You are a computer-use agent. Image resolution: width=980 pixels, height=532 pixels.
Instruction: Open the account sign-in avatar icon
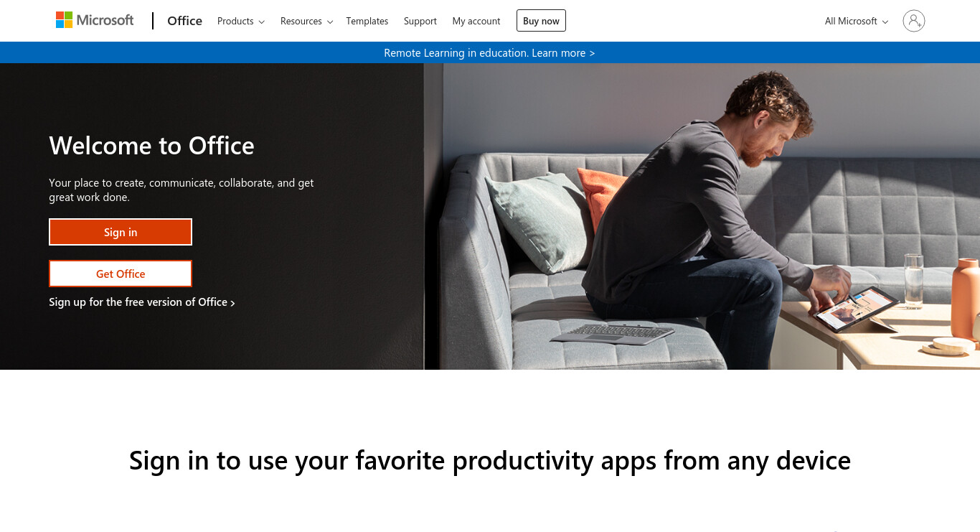[913, 21]
